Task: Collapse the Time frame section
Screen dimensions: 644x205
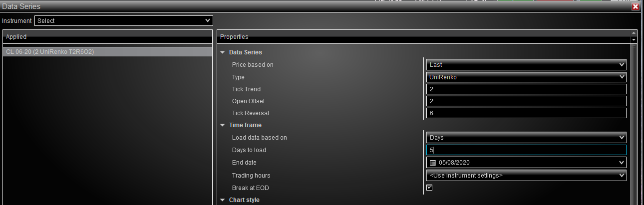Action: pyautogui.click(x=223, y=125)
